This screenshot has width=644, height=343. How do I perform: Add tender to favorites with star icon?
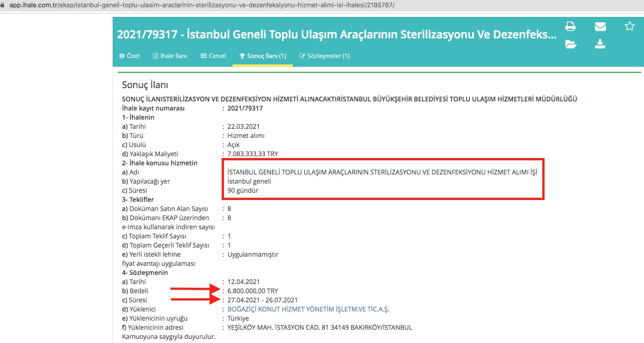coord(629,26)
